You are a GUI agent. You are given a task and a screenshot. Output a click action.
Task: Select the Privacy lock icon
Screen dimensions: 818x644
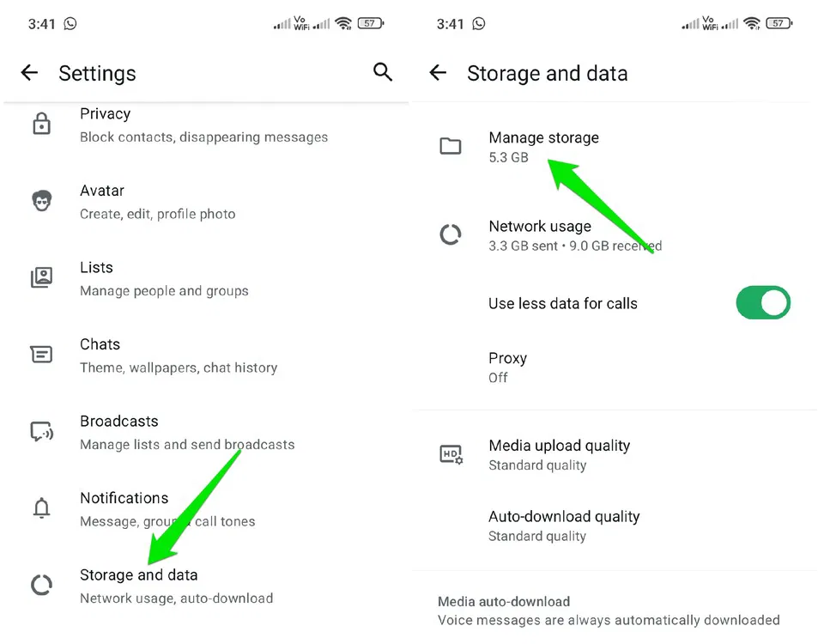coord(41,124)
